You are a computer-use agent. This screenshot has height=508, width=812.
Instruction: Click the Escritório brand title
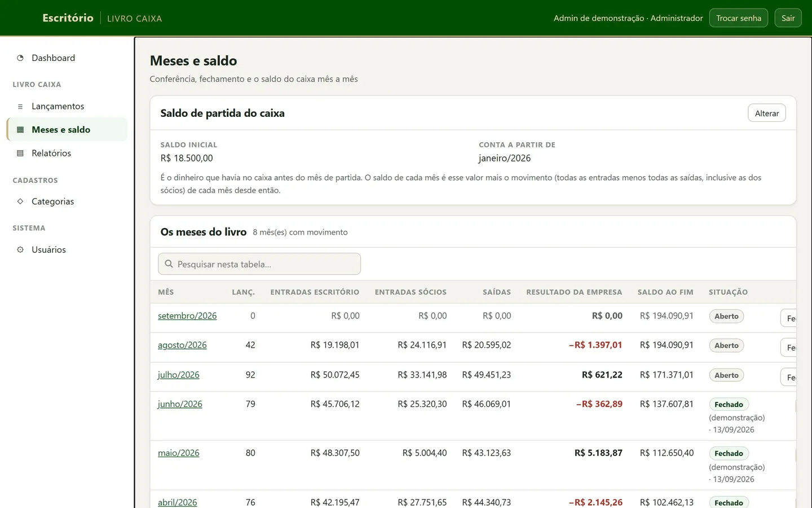[x=68, y=18]
